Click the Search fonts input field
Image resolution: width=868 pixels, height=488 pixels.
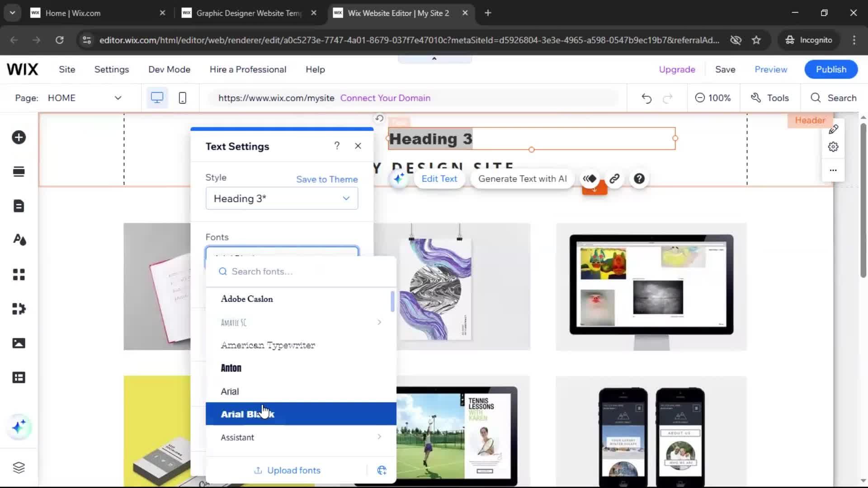click(301, 272)
